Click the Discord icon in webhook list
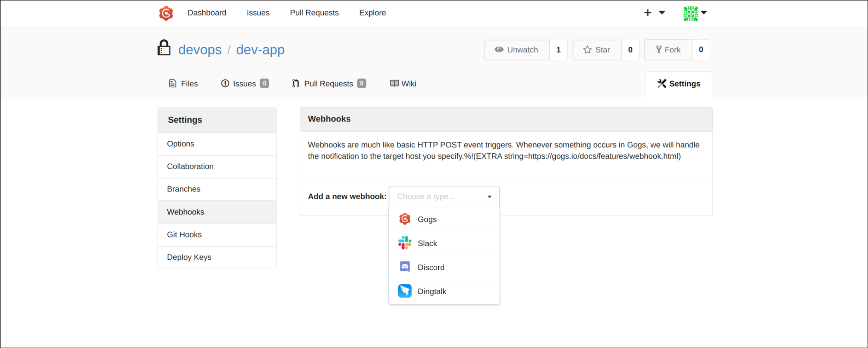Screen dimensions: 868x348 click(x=405, y=267)
